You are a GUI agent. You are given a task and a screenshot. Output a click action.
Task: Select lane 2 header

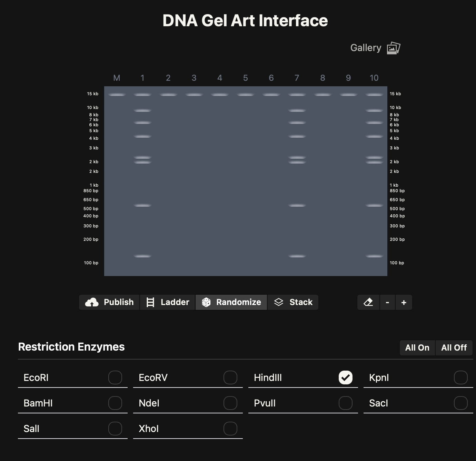168,78
